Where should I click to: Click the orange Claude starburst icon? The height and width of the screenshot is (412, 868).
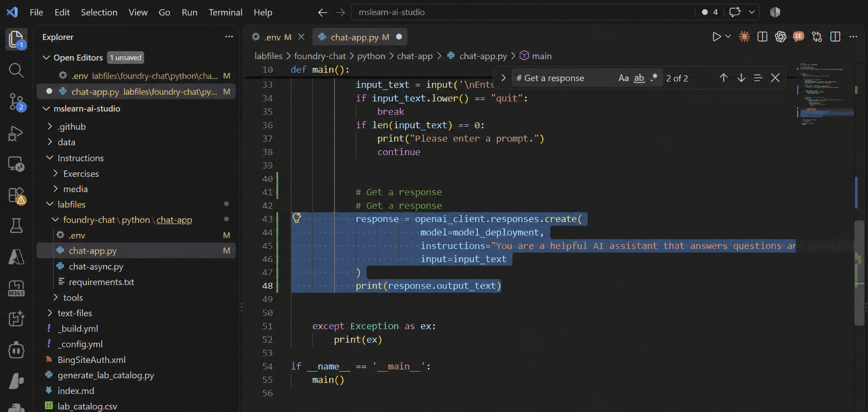[x=744, y=37]
